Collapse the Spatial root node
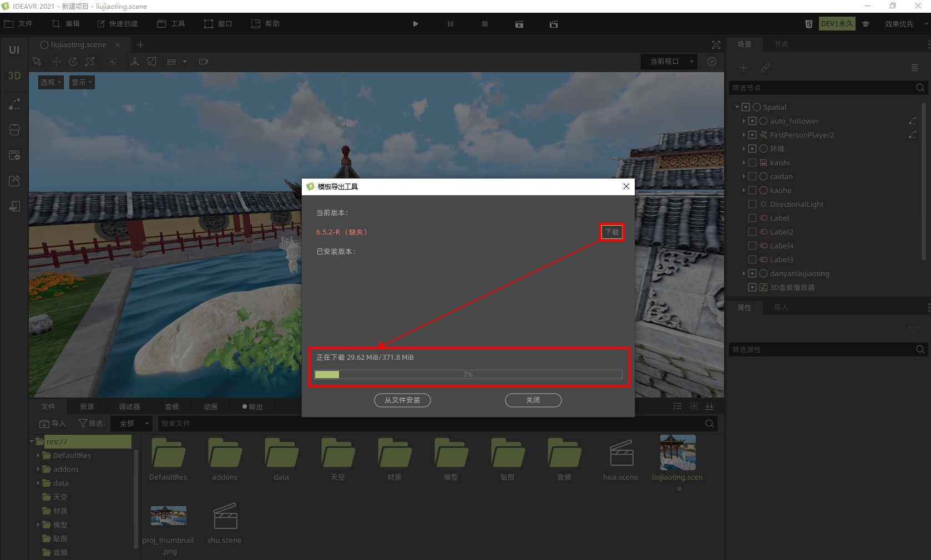 pyautogui.click(x=737, y=107)
